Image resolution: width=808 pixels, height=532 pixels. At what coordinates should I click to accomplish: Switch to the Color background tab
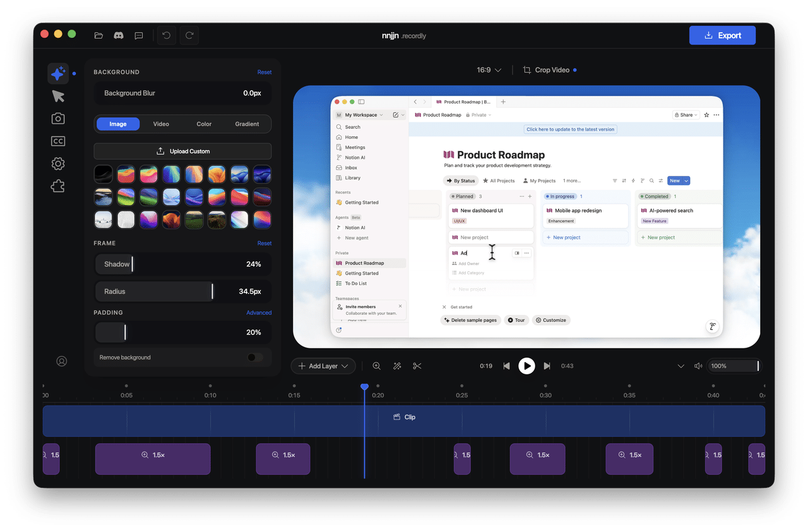click(x=204, y=124)
